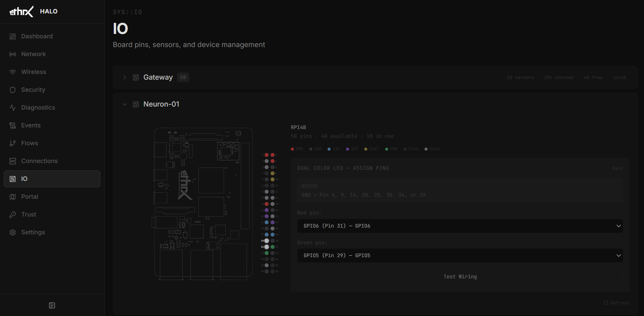The width and height of the screenshot is (644, 316).
Task: Open the Green pin dropdown
Action: click(460, 255)
